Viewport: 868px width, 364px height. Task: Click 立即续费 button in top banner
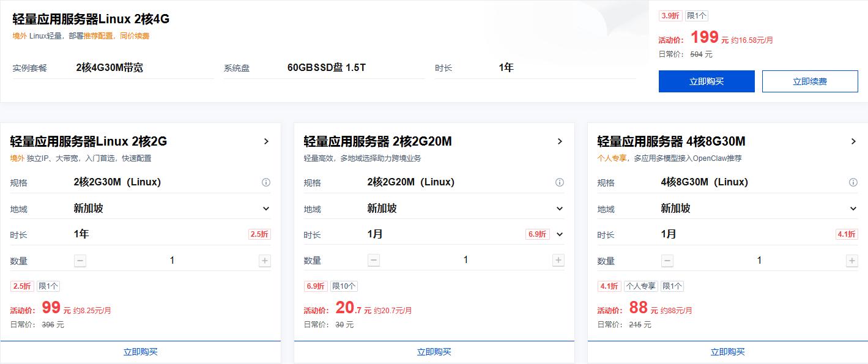pyautogui.click(x=810, y=81)
